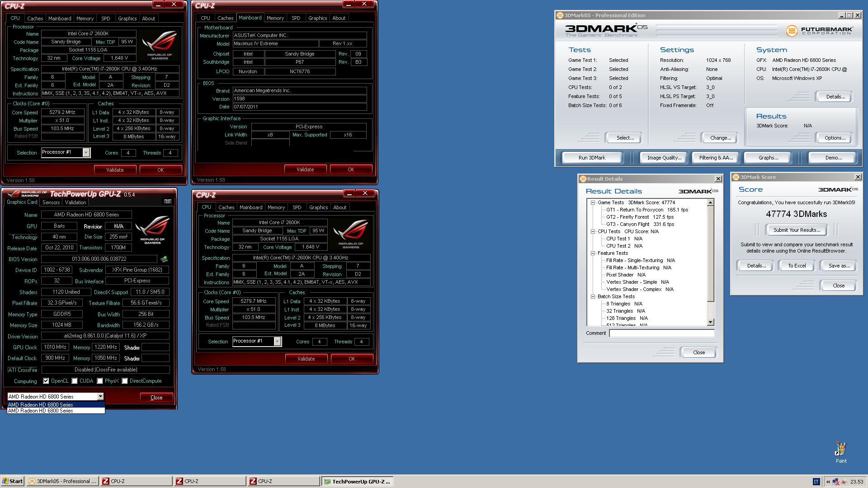Open system Details... button in 3DMark05

[x=835, y=97]
